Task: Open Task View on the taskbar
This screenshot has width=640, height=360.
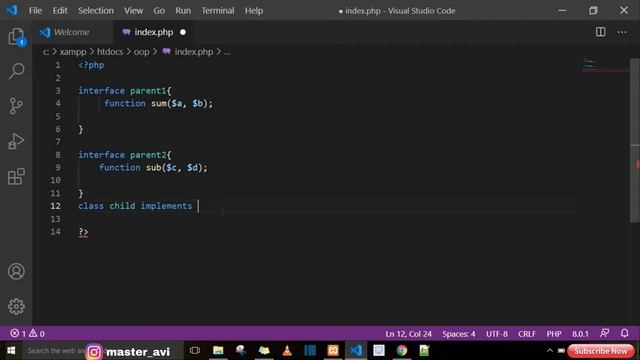Action: [195, 350]
